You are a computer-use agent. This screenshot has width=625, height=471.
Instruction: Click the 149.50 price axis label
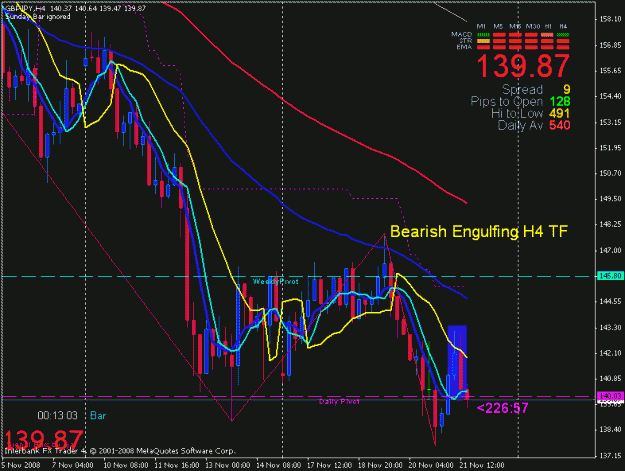[x=610, y=199]
